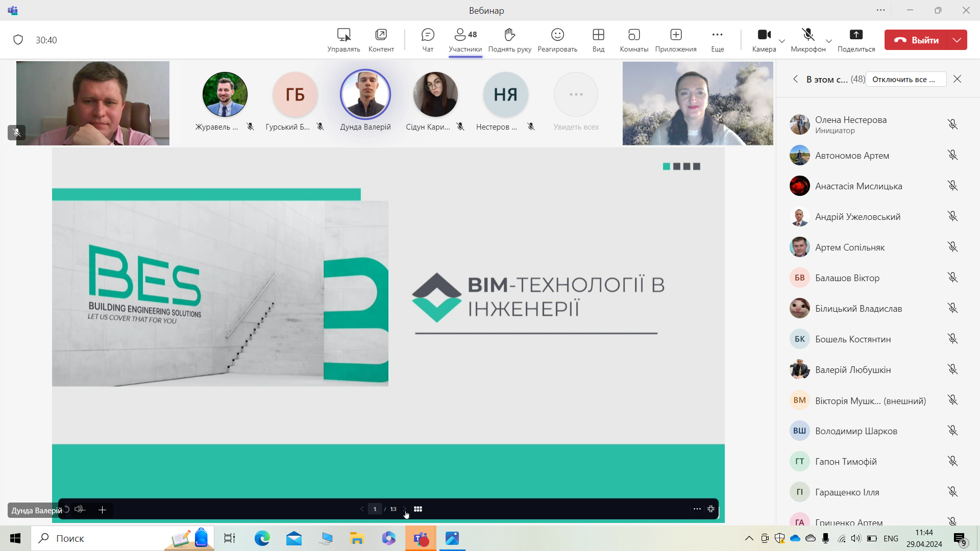The width and height of the screenshot is (980, 551).
Task: Click the Отключить все mute button
Action: (x=906, y=79)
